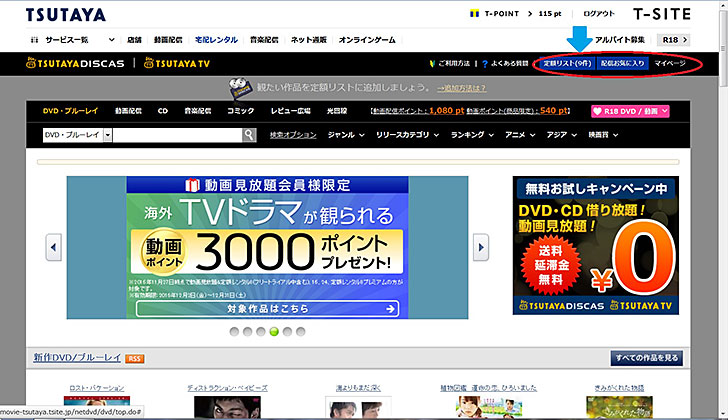Switch to the 動画配信 black bar tab
Viewport: 728px width, 420px height.
click(x=128, y=111)
